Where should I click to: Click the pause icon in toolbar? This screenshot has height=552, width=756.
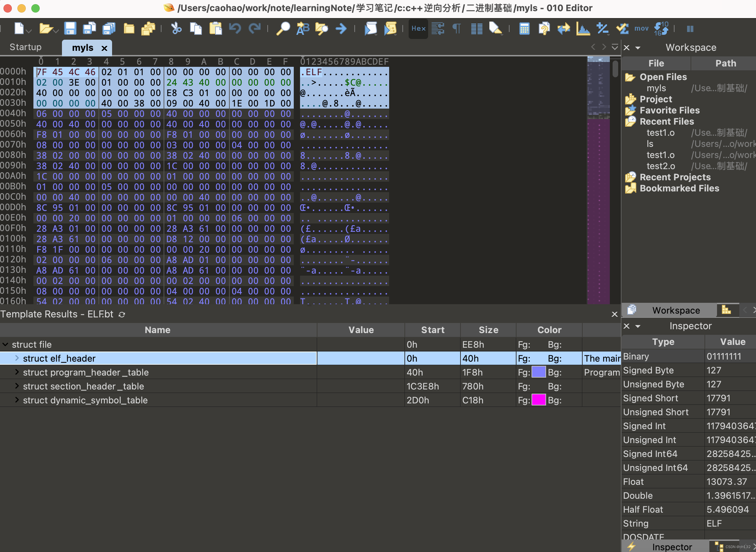[690, 29]
